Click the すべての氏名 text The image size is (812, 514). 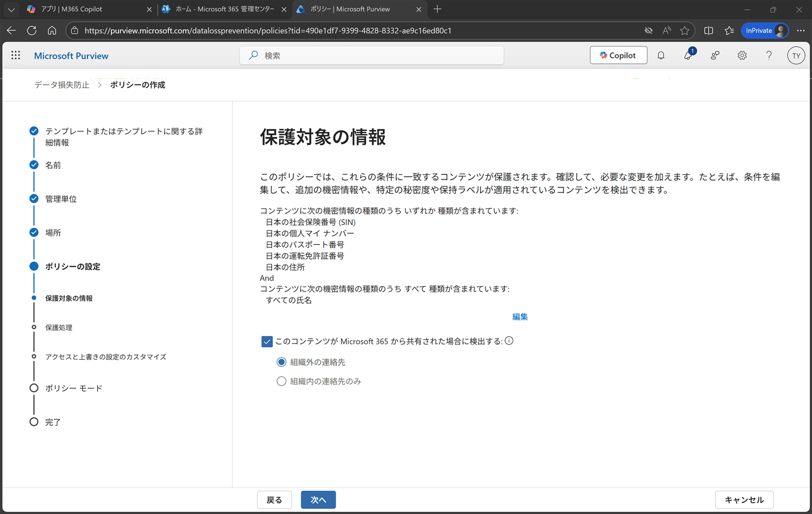pyautogui.click(x=289, y=300)
